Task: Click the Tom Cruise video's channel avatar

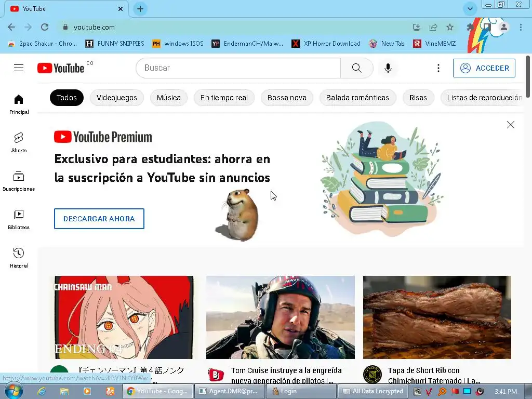Action: pos(216,375)
